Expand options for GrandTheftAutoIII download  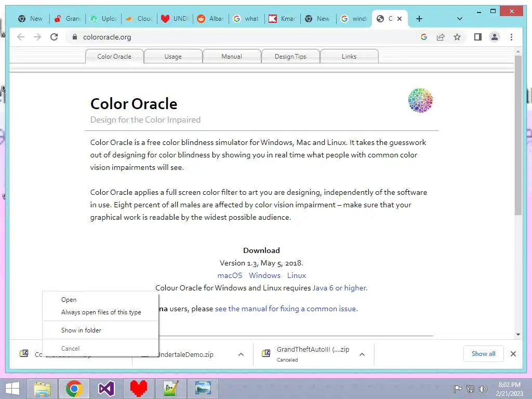coord(362,354)
